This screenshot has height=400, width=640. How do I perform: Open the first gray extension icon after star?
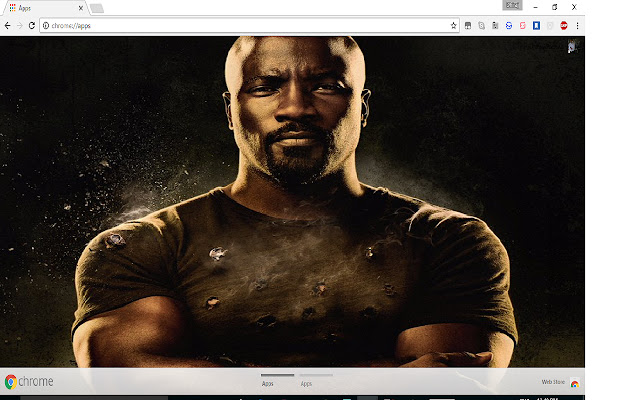[468, 26]
